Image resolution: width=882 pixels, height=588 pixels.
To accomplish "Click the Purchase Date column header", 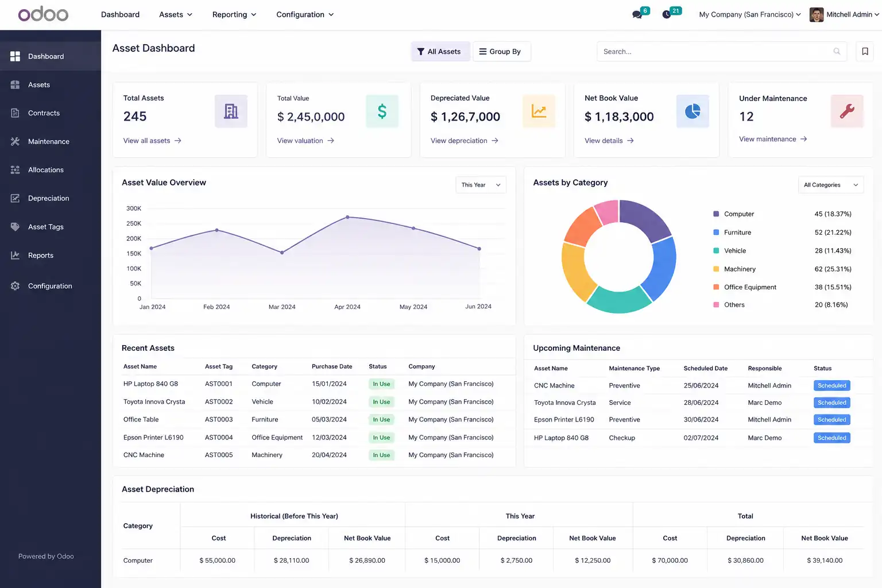I will 332,366.
